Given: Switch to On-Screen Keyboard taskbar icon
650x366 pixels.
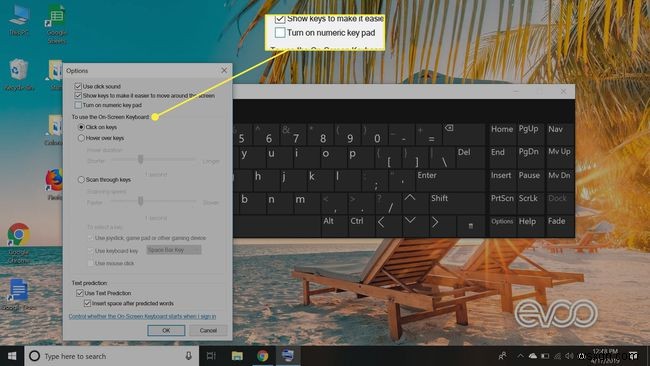Looking at the screenshot, I should coord(288,356).
